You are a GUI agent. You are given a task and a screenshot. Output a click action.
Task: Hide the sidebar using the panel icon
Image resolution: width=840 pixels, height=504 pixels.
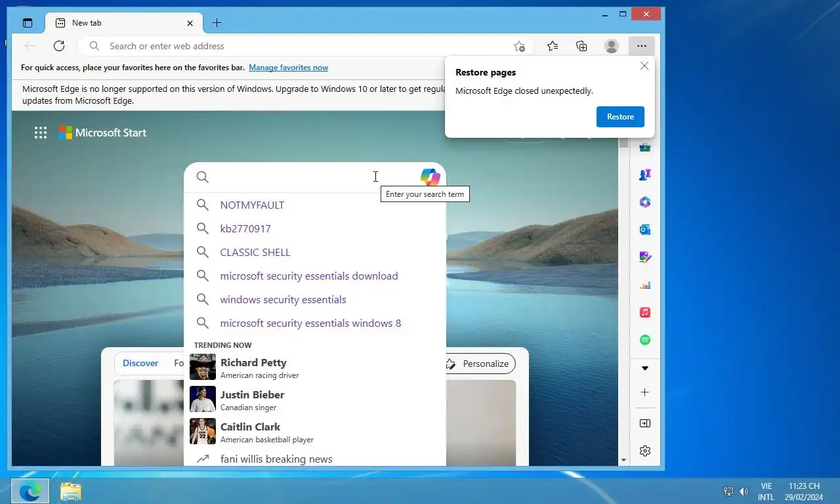tap(645, 424)
